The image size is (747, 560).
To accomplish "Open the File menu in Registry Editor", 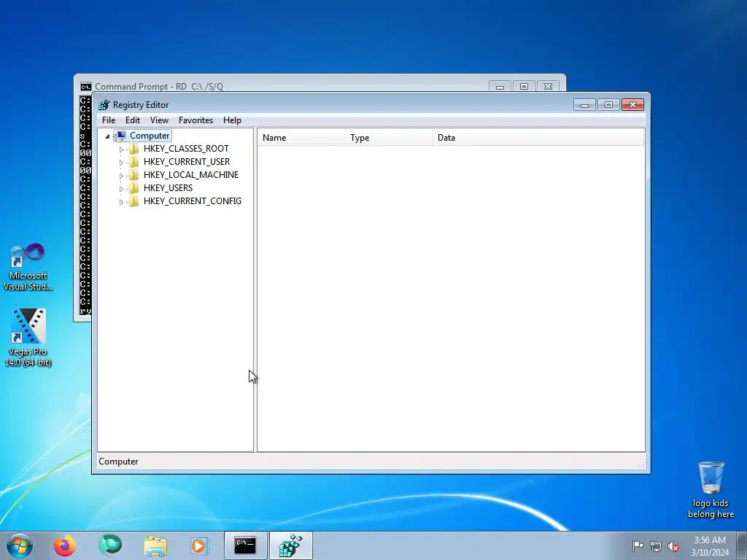I will [x=109, y=120].
